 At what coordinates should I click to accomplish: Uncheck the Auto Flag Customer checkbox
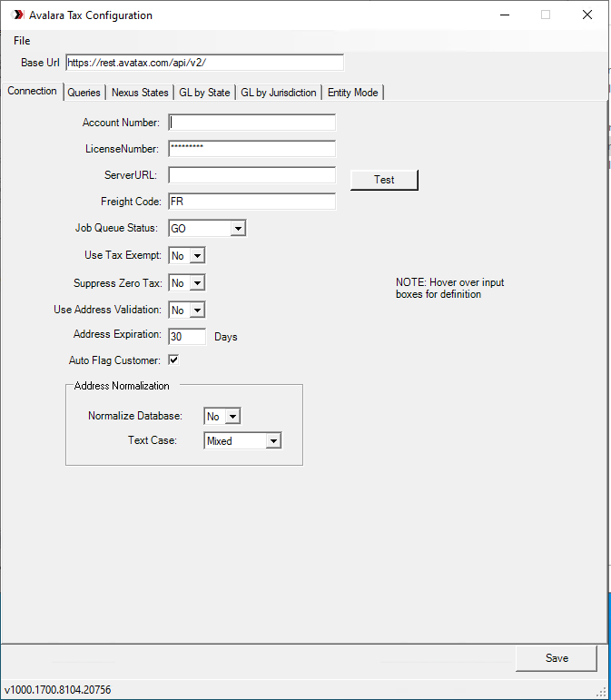pos(173,360)
